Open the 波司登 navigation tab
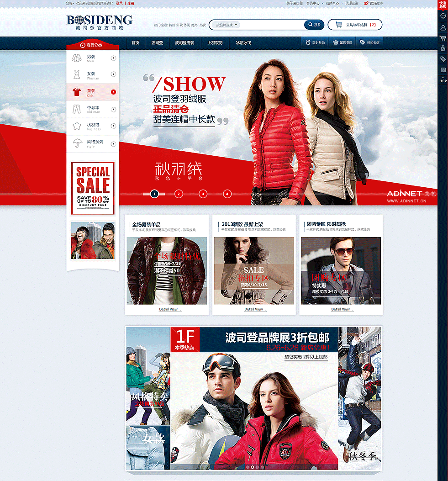 [x=157, y=43]
